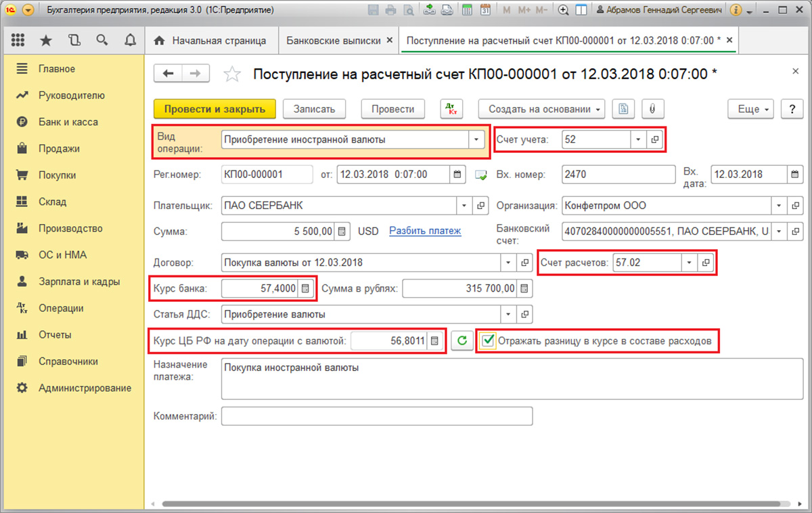Expand the Плательщик dropdown

point(465,205)
